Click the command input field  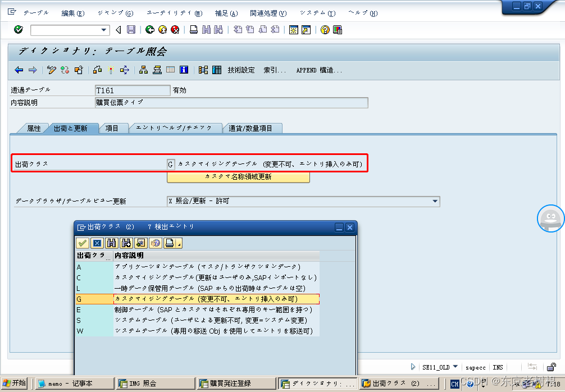point(65,30)
